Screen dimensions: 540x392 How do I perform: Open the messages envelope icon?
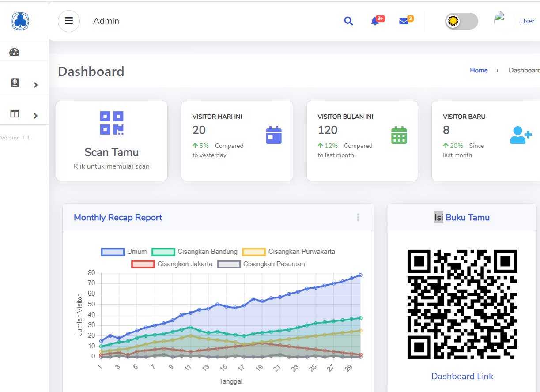(x=404, y=21)
